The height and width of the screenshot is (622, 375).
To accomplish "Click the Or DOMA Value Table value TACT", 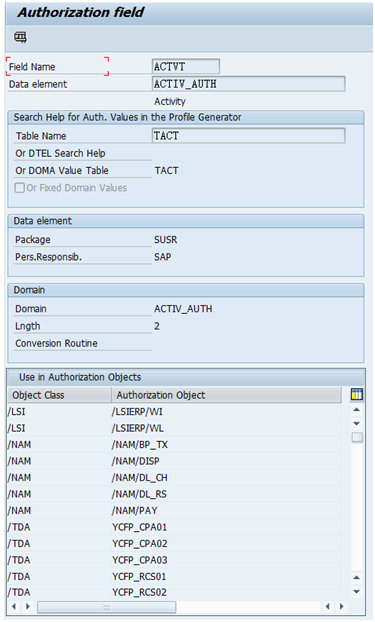I will 166,171.
